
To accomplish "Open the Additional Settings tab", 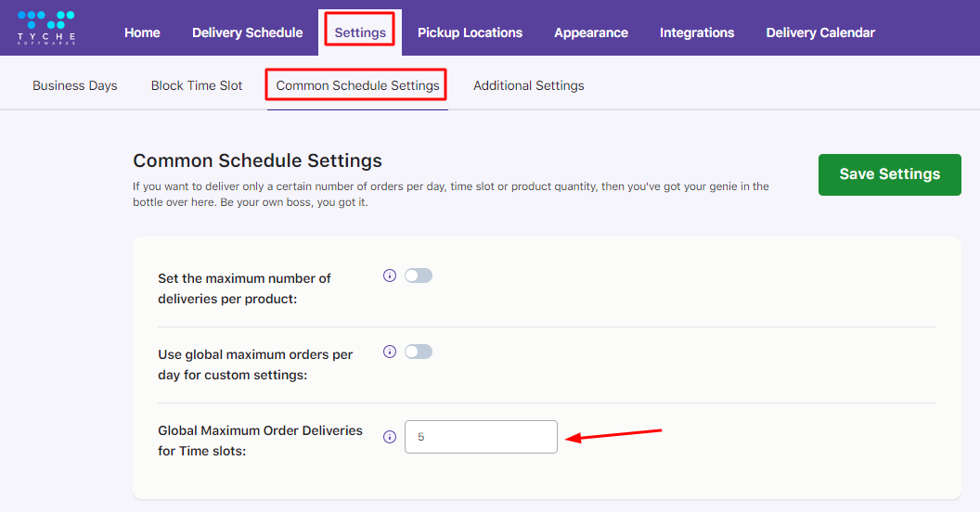I will click(x=529, y=85).
